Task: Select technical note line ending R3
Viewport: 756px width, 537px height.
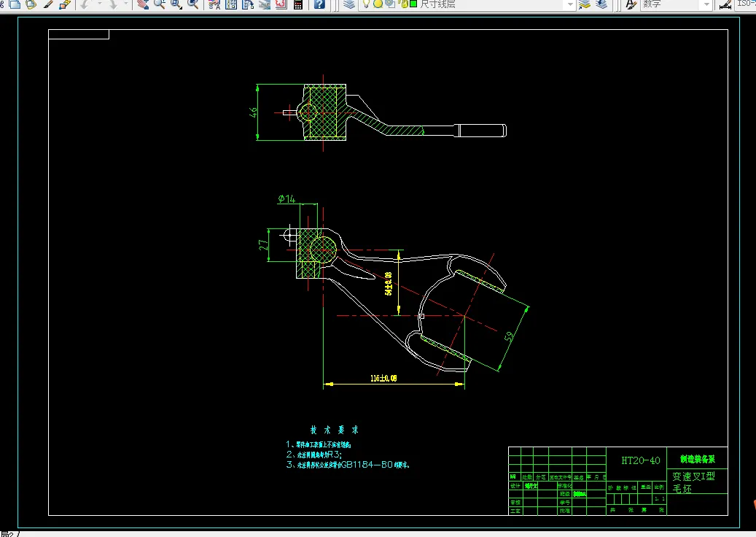Action: tap(314, 455)
